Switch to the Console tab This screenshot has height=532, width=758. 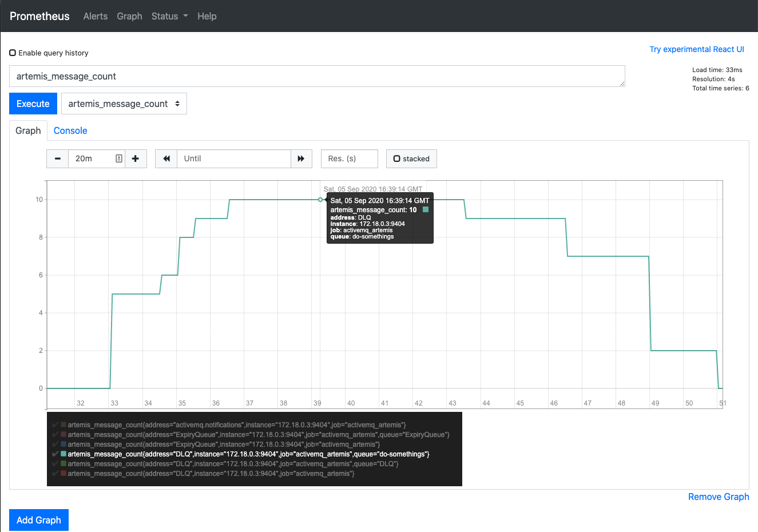[x=70, y=130]
